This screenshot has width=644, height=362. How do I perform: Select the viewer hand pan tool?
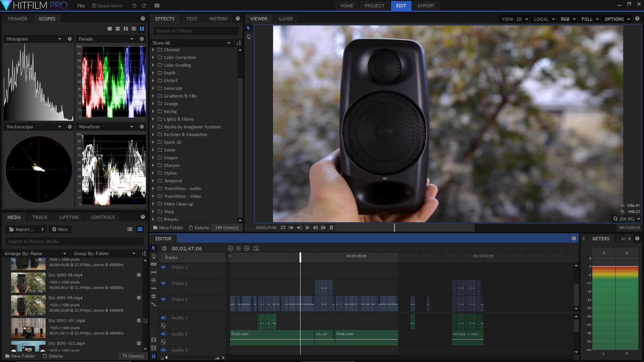pos(248,36)
